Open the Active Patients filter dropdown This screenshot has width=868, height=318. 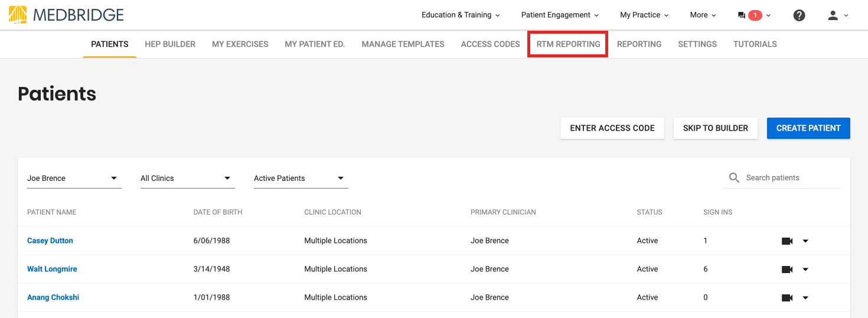click(301, 179)
